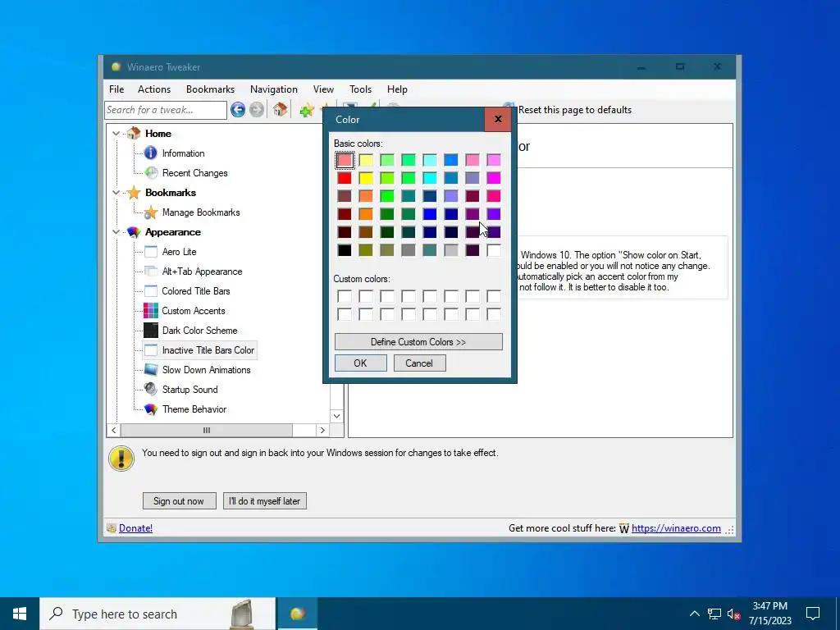Click the blue Back navigation arrow
The width and height of the screenshot is (840, 630).
238,110
